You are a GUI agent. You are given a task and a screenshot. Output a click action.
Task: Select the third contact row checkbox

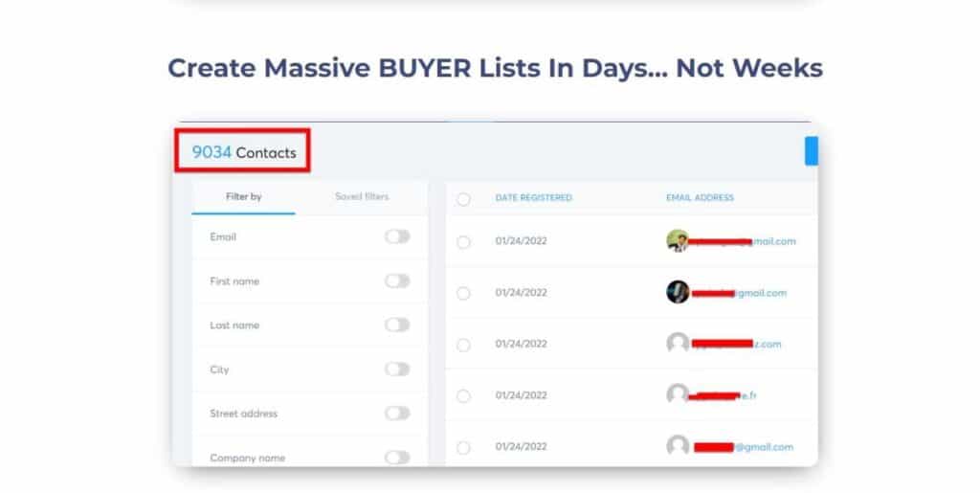click(x=463, y=345)
